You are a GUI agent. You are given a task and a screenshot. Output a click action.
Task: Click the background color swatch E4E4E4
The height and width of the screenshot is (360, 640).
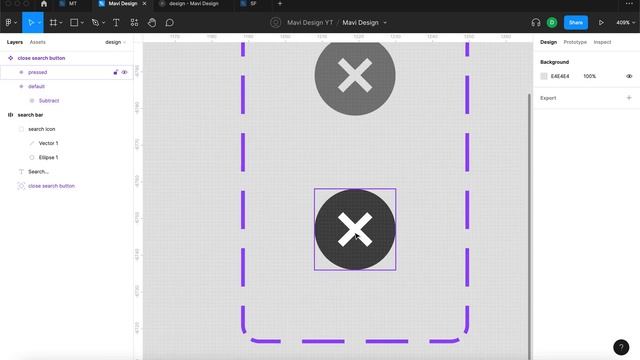[544, 76]
